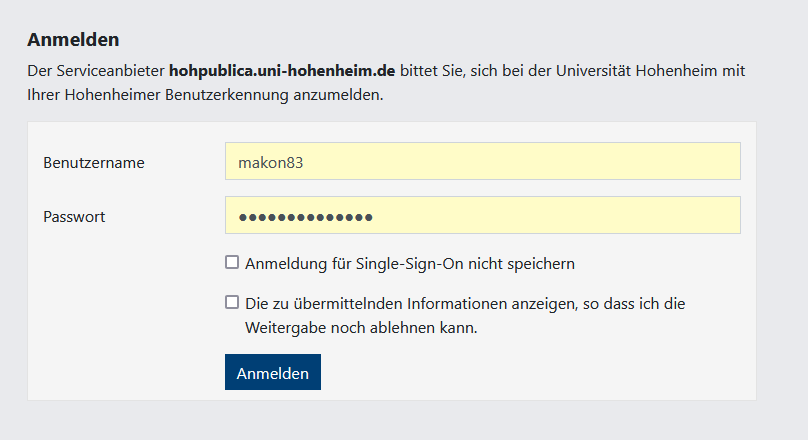Screen dimensions: 808x440
Task: Enable the Single-Sign-On nicht speichern checkbox
Action: 232,263
